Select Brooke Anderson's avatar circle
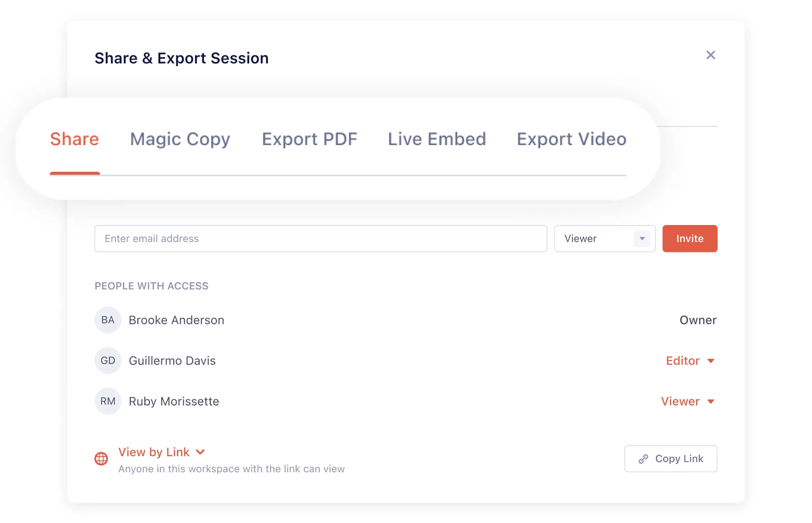The width and height of the screenshot is (812, 523). point(108,320)
